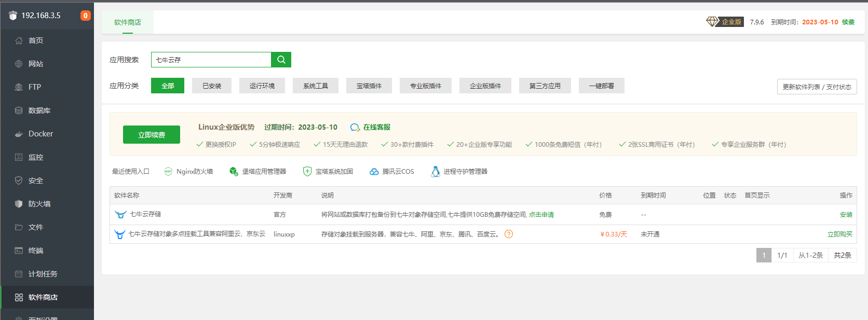Click the globe icon beside 网站

coord(19,64)
